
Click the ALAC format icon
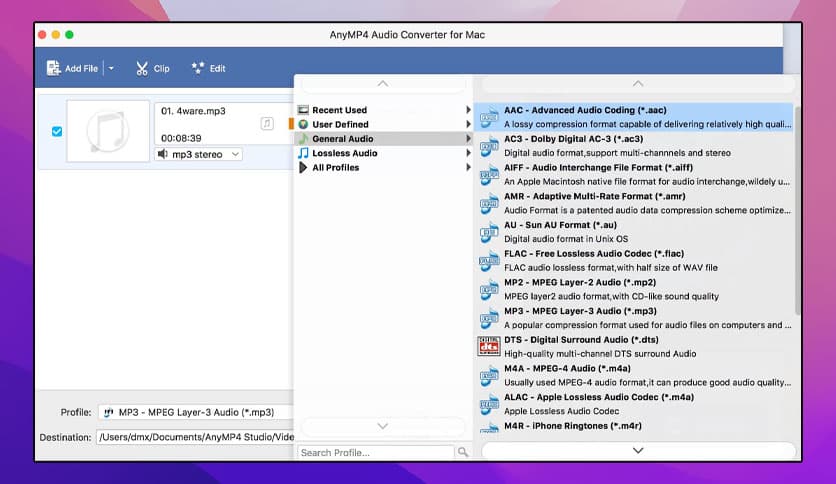[488, 405]
